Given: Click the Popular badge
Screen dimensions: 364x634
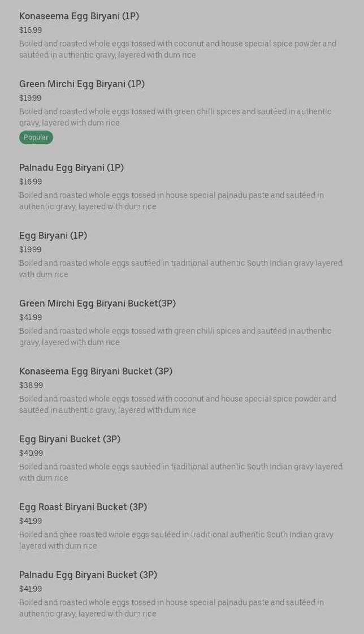Looking at the screenshot, I should [36, 137].
